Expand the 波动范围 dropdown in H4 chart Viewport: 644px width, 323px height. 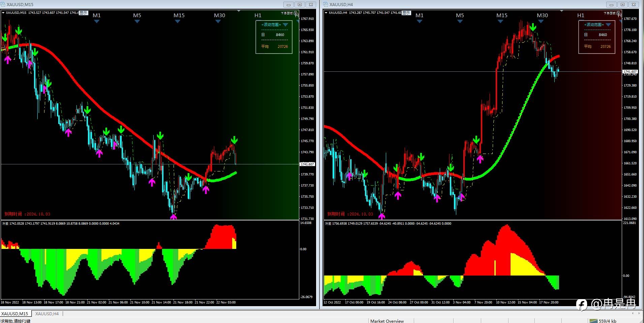[x=608, y=25]
